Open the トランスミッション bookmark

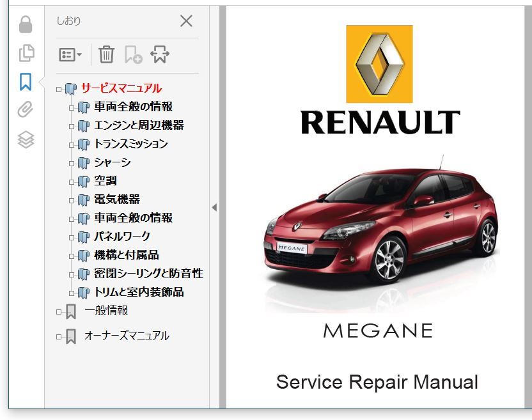130,144
